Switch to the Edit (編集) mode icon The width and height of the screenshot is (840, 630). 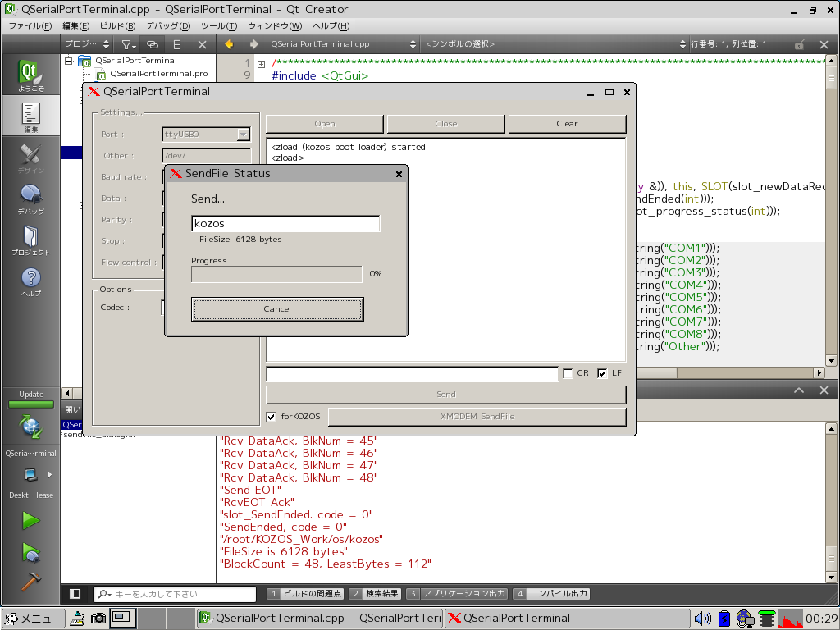[31, 116]
